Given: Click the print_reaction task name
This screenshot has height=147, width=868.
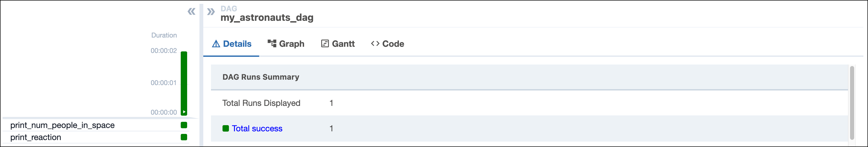Looking at the screenshot, I should tap(36, 137).
